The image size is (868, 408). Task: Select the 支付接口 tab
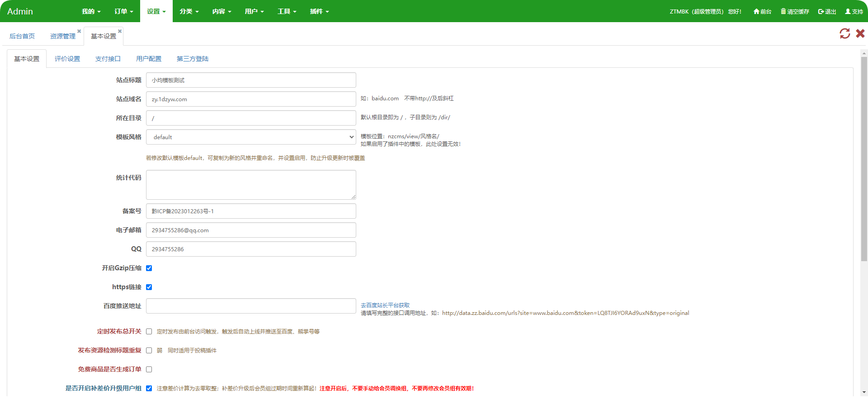pos(108,59)
